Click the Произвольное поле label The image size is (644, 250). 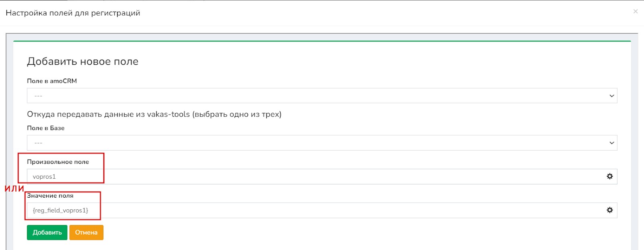(58, 162)
